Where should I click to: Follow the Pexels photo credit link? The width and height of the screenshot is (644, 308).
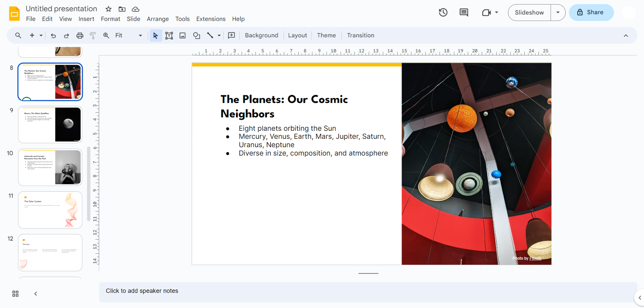pyautogui.click(x=535, y=258)
